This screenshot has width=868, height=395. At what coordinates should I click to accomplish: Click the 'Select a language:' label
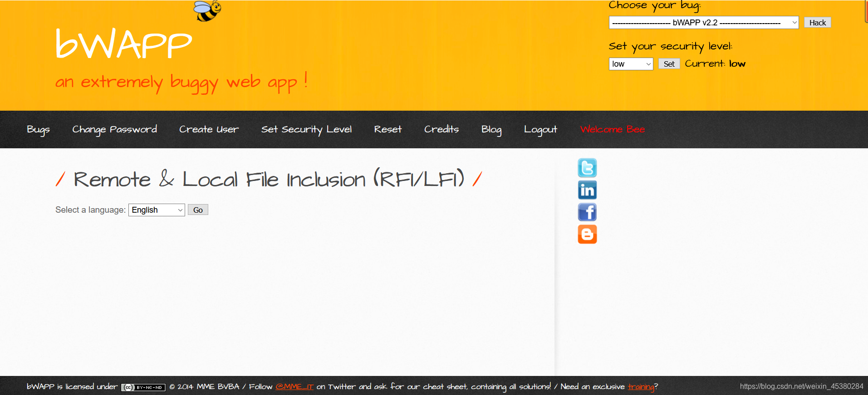pos(90,210)
